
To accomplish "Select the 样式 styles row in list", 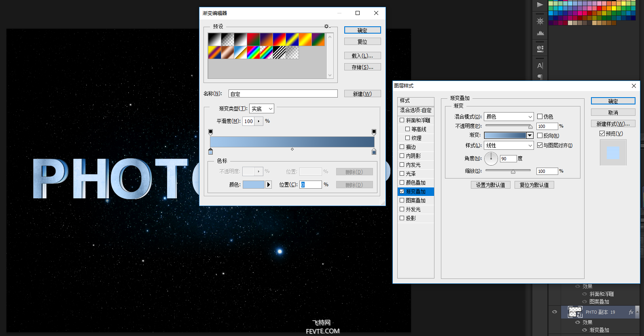I will pyautogui.click(x=416, y=100).
